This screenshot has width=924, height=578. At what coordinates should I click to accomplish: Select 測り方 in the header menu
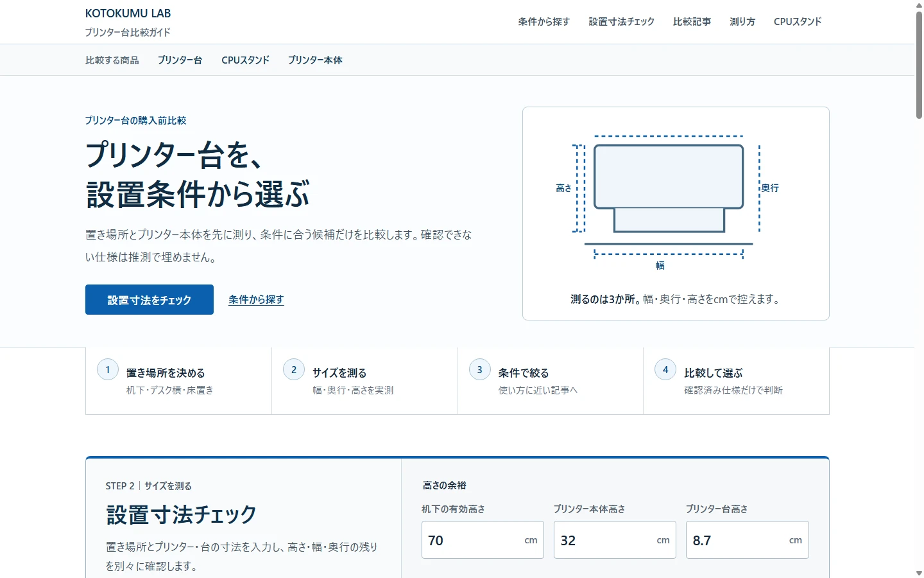click(x=742, y=22)
